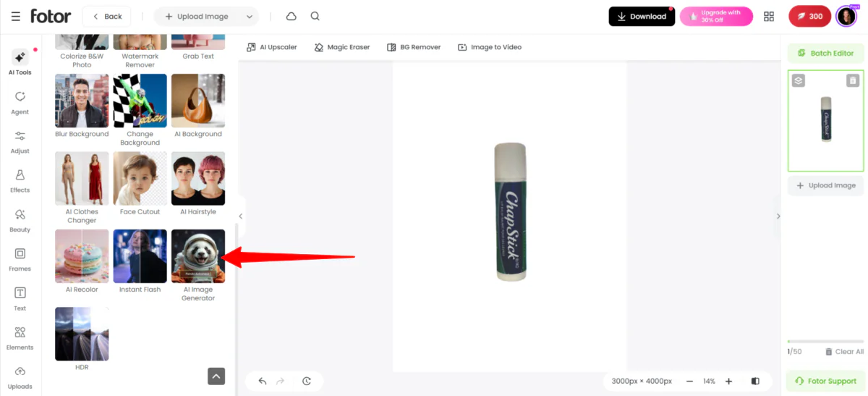Select the Blur Background tool
Screen dimensions: 868x396
click(x=82, y=106)
